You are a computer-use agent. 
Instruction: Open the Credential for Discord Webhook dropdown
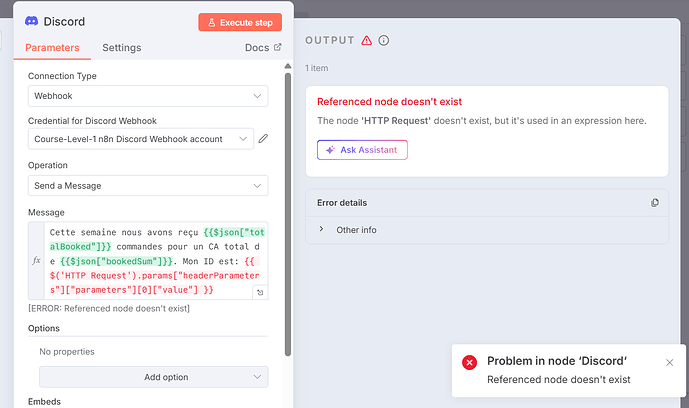(x=140, y=139)
